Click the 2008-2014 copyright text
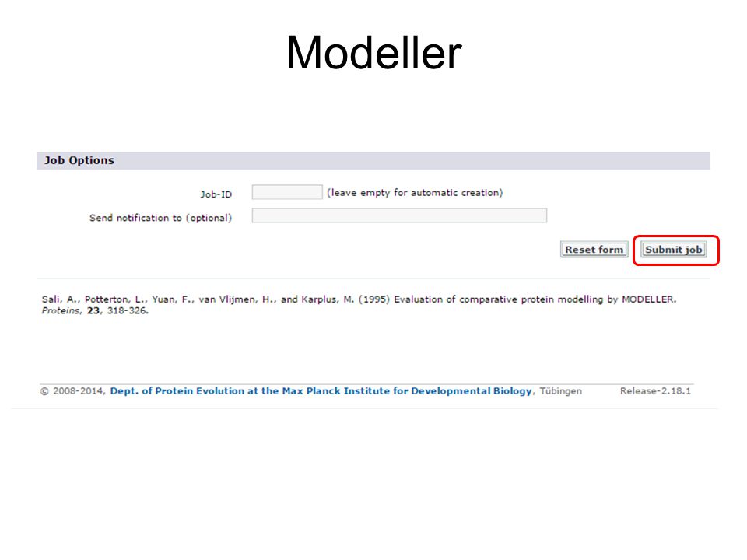747x560 pixels. (72, 391)
